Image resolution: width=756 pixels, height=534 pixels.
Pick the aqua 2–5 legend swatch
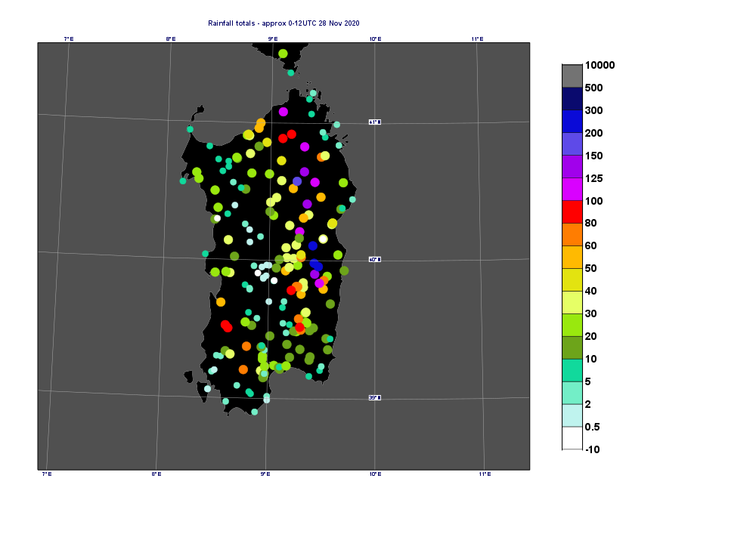[x=572, y=393]
